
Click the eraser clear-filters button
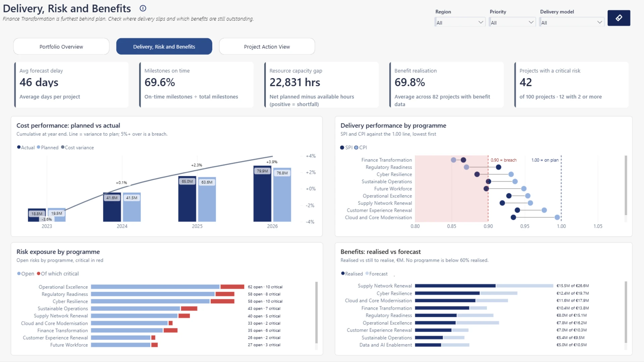[x=619, y=18]
